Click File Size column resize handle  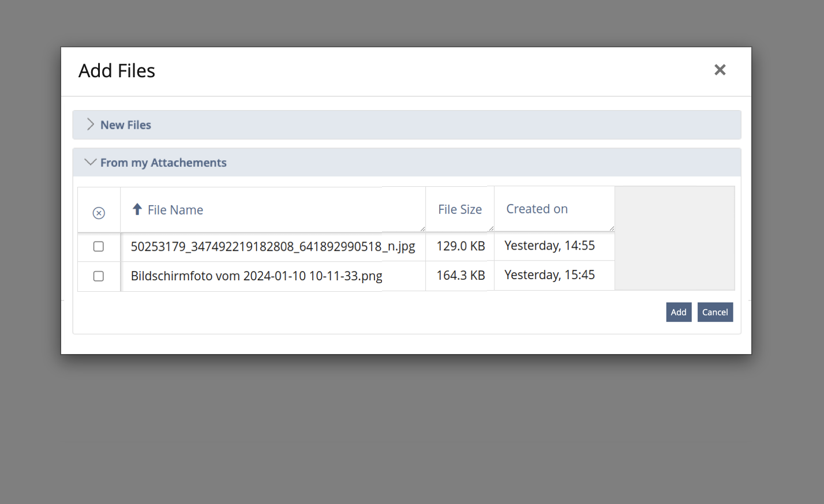[x=491, y=228]
